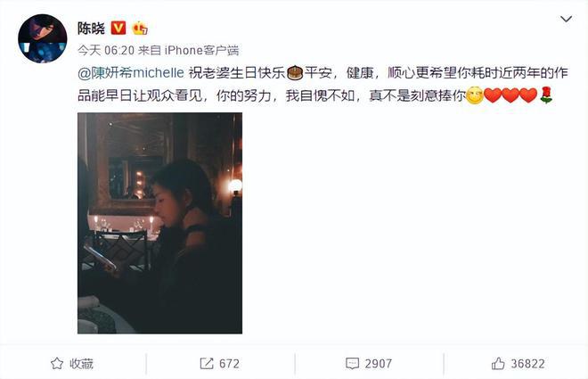Screen dimensions: 588x379
Task: Click the 收藏 label
Action: [81, 364]
